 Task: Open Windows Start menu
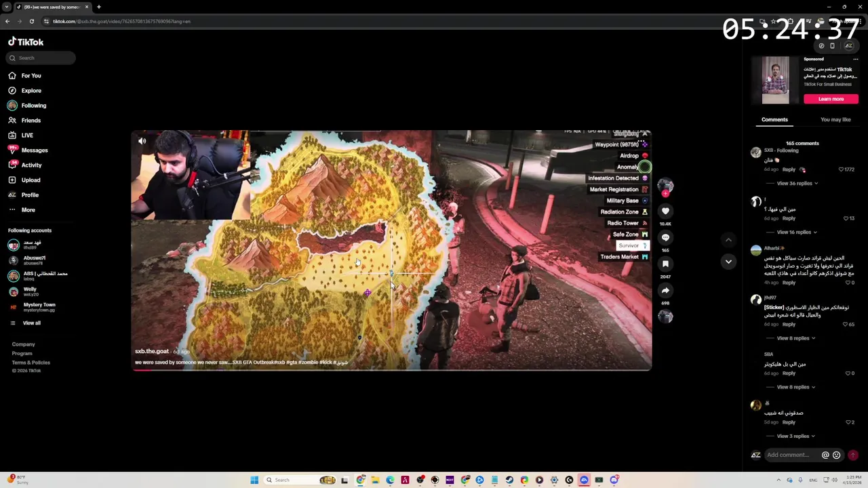tap(254, 480)
